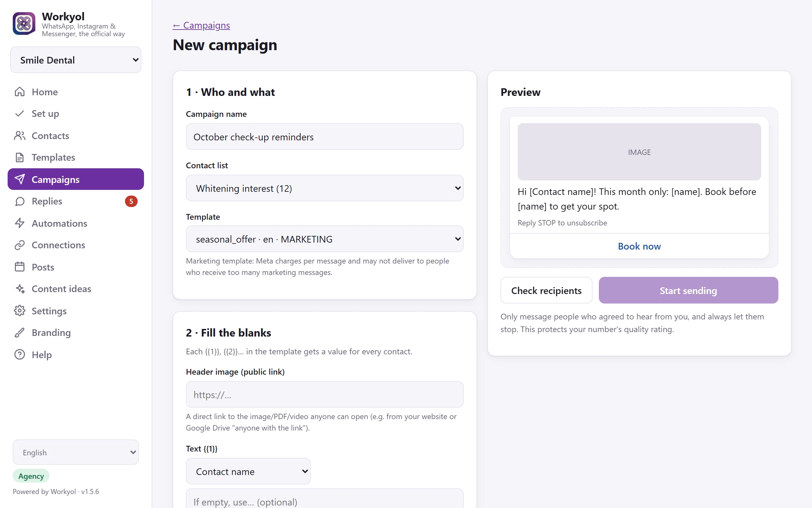Click the Campaigns paper-plane icon
Screen dimensions: 812x508
click(20, 179)
